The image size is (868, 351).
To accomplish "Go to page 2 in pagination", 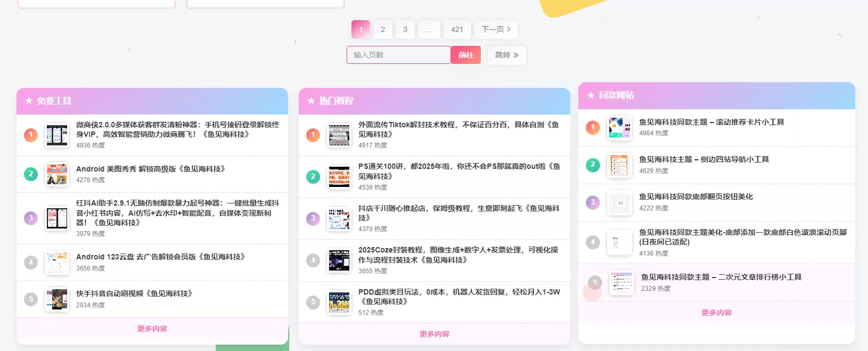I will (x=383, y=29).
